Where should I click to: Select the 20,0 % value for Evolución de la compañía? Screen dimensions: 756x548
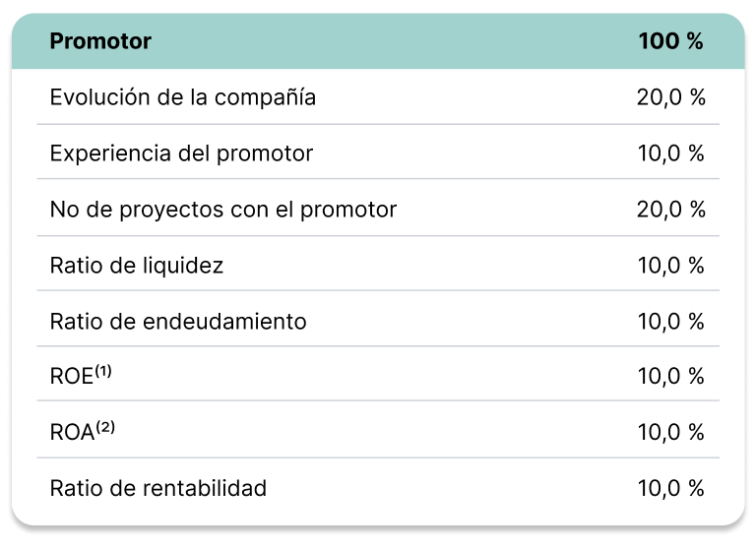pos(671,97)
